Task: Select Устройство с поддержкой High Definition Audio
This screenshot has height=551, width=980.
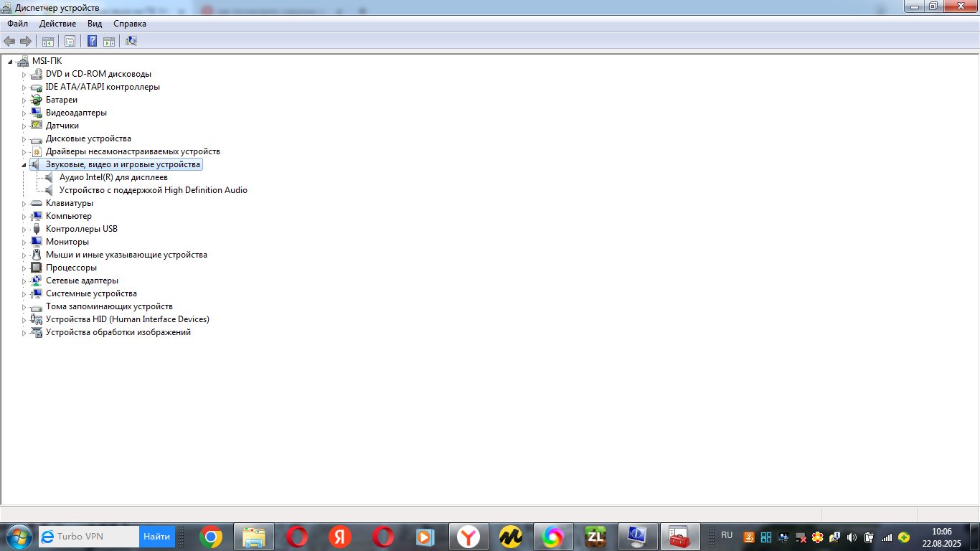Action: [x=154, y=190]
